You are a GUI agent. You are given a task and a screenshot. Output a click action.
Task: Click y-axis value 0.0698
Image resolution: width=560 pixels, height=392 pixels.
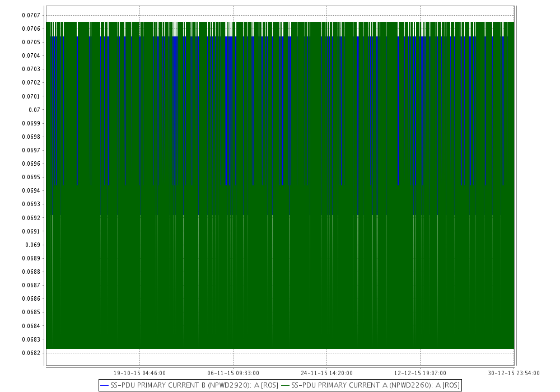coord(31,137)
